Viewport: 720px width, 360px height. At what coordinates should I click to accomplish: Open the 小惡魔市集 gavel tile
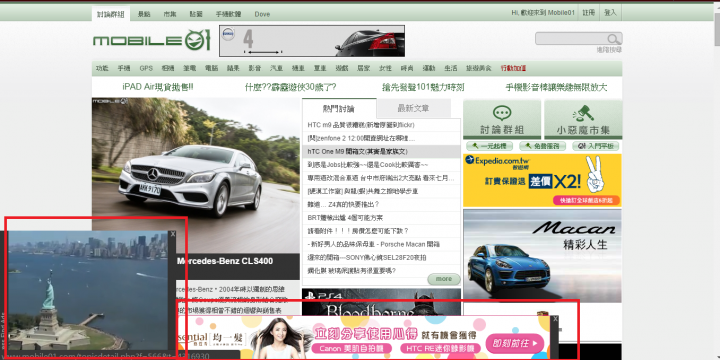tap(583, 119)
